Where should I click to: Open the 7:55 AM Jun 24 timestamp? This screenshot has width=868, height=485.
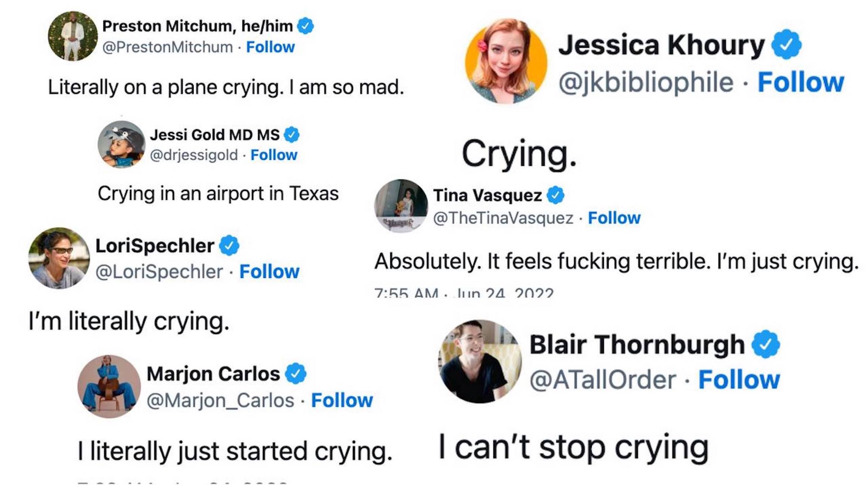[x=464, y=293]
